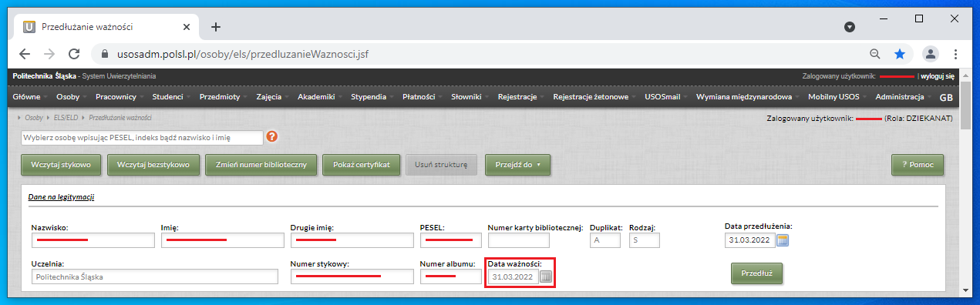The width and height of the screenshot is (980, 305).
Task: Click the Data przedłużenia date field
Action: (x=749, y=240)
